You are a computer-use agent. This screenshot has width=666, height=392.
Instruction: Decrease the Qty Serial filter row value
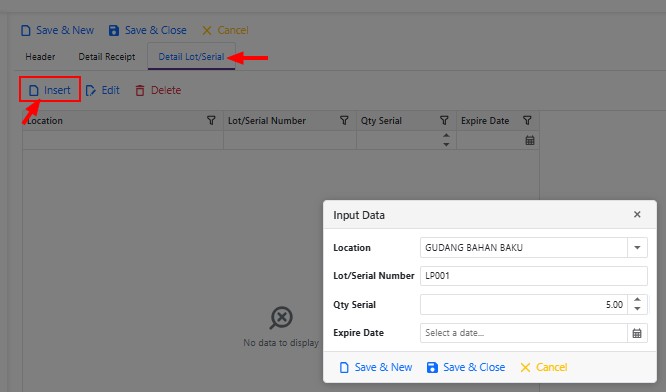tap(446, 144)
